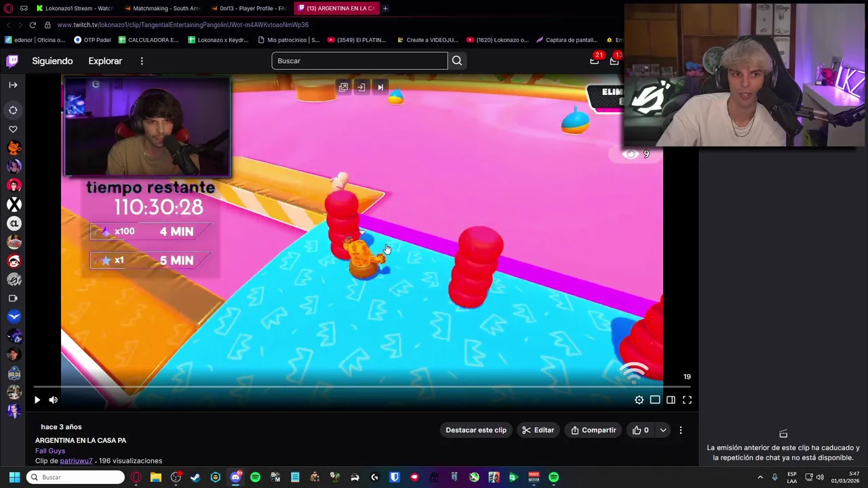This screenshot has width=868, height=488.
Task: Like the clip with thumbs-up button
Action: [x=641, y=430]
